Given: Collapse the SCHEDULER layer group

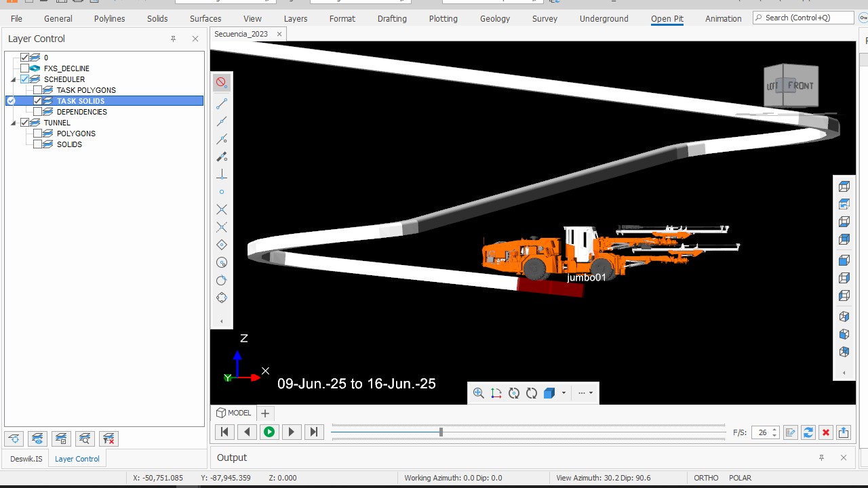Looking at the screenshot, I should pos(13,79).
